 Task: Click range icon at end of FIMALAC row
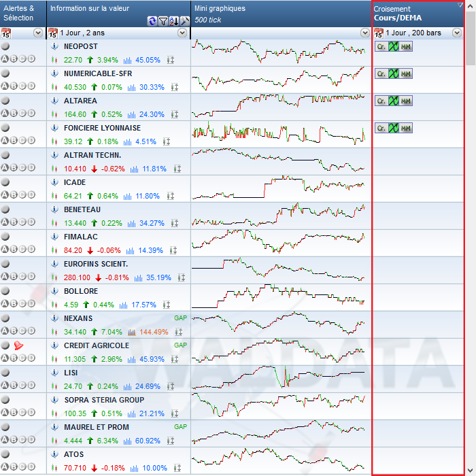[173, 250]
